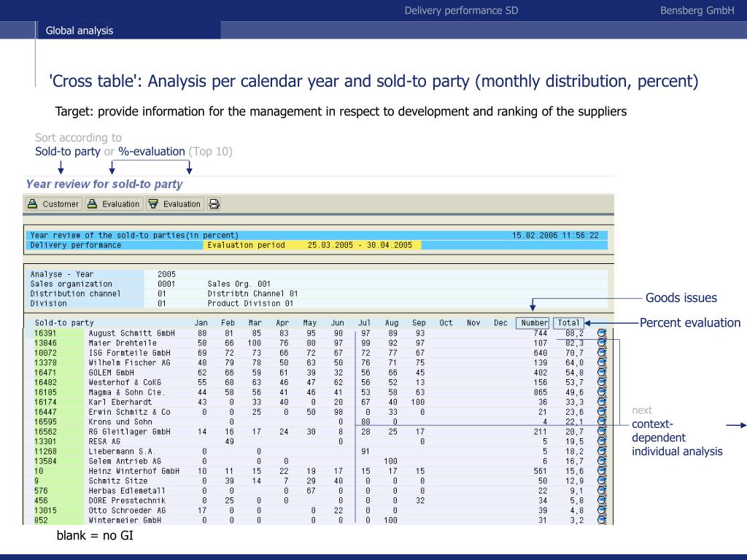The width and height of the screenshot is (747, 560).
Task: Open detail magnifier for RG Gleitlager GmbH
Action: pos(602,432)
